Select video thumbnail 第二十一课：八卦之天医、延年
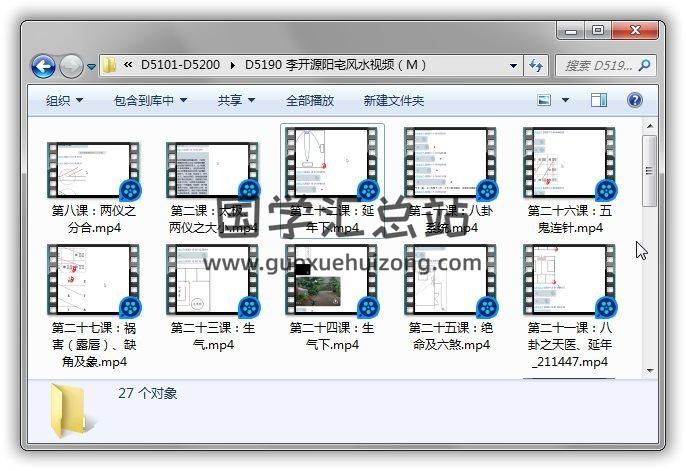The height and width of the screenshot is (471, 686). (569, 280)
